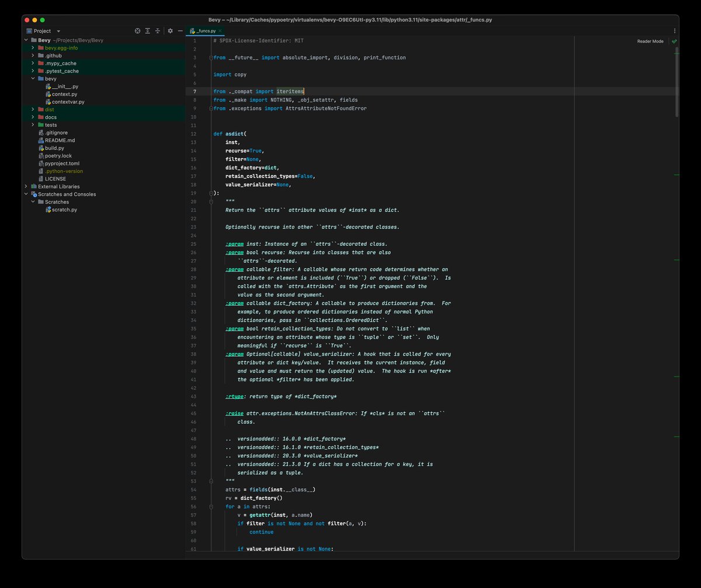The width and height of the screenshot is (701, 588).
Task: Collapse Scratches and Consoles node
Action: pos(26,194)
